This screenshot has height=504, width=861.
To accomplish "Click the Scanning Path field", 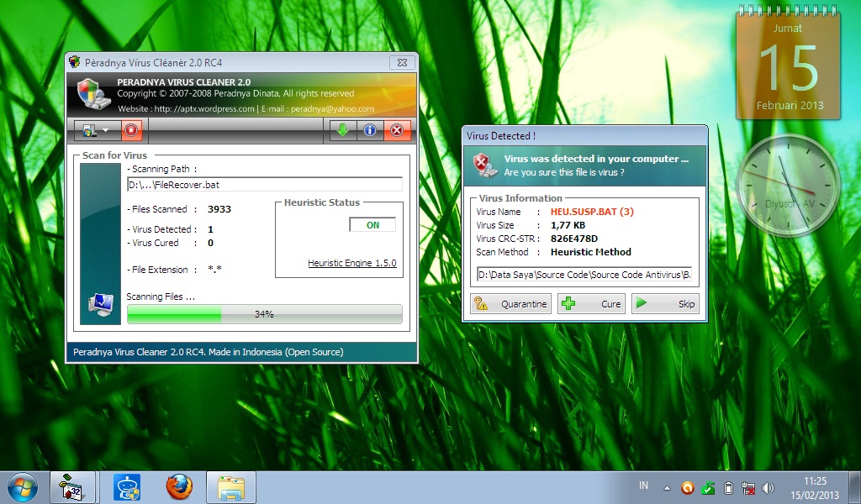I will 265,185.
